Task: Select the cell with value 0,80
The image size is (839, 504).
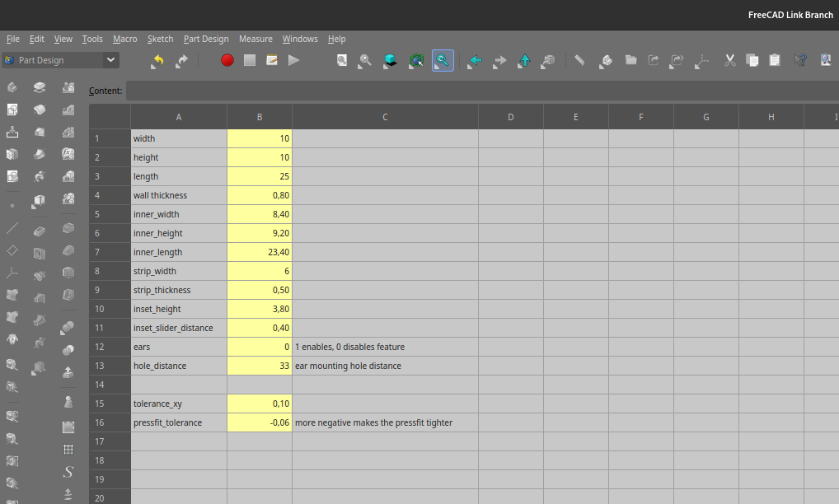Action: tap(260, 196)
